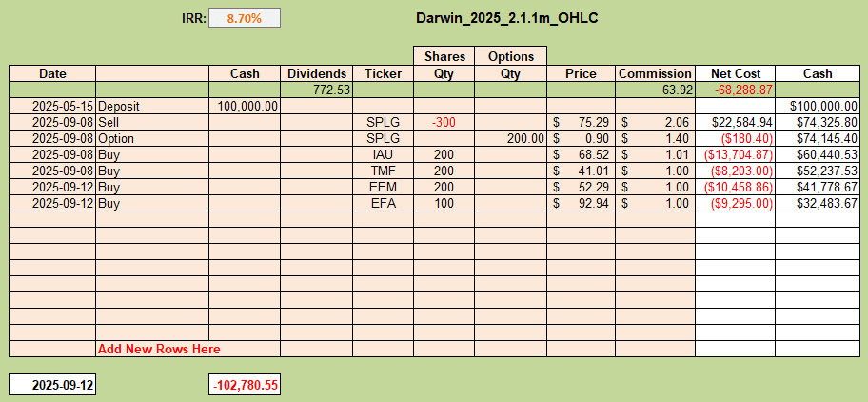Click the Ticker column header
This screenshot has width=868, height=402.
click(383, 73)
